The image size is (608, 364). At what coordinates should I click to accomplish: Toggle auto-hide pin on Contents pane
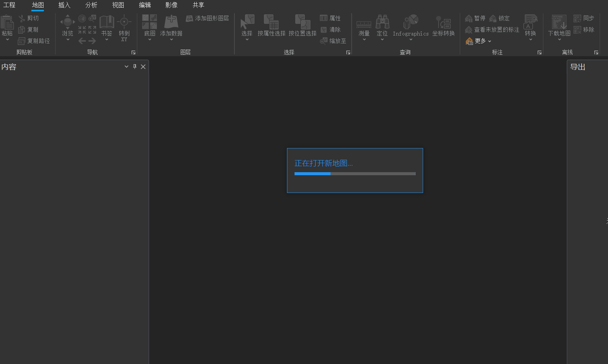[135, 66]
